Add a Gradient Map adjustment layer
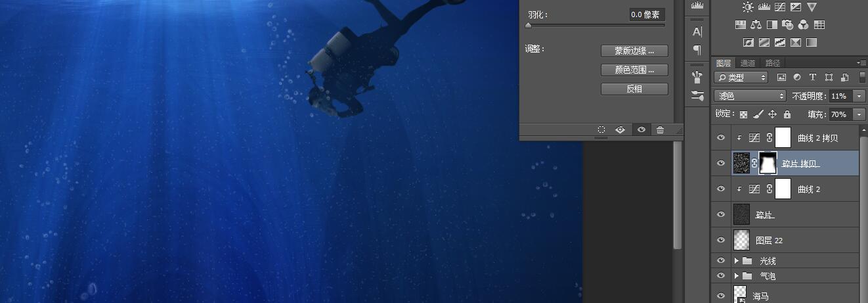This screenshot has height=303, width=868. 812,43
